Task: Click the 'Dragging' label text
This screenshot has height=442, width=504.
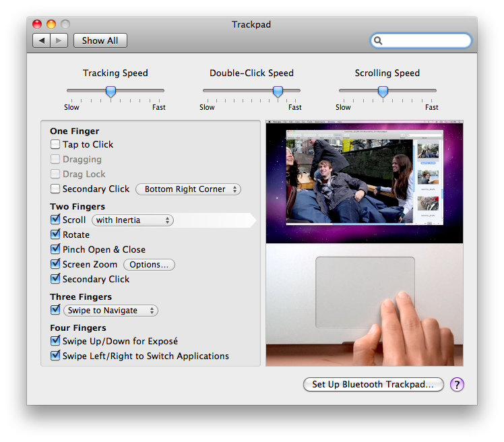Action: (82, 159)
